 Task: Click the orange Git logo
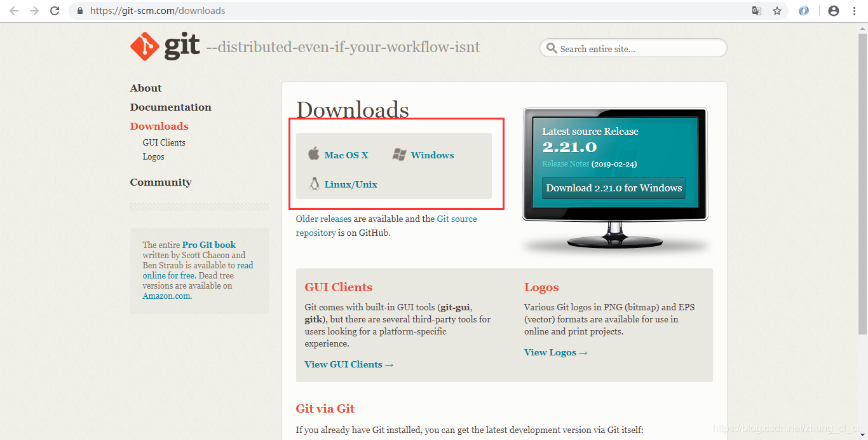[144, 46]
